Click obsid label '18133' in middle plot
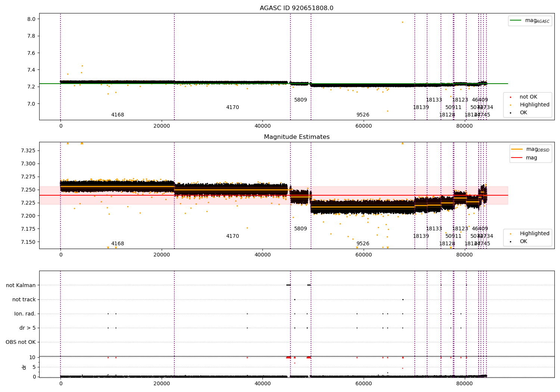This screenshot has width=560, height=392. click(434, 229)
